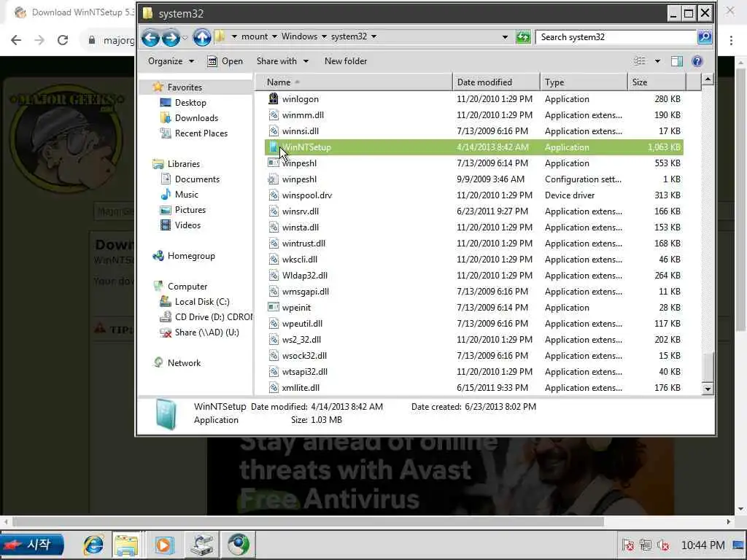Viewport: 747px width, 560px height.
Task: Click the Search system32 input field
Action: (x=616, y=37)
